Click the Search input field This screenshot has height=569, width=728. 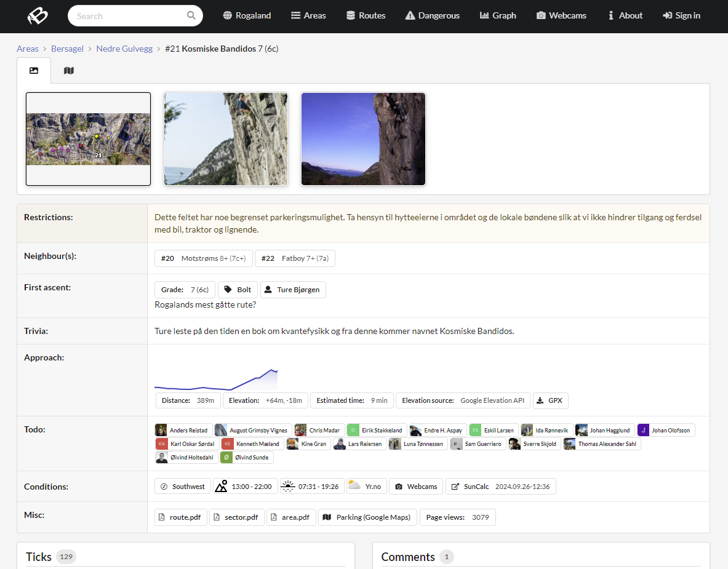coord(129,16)
